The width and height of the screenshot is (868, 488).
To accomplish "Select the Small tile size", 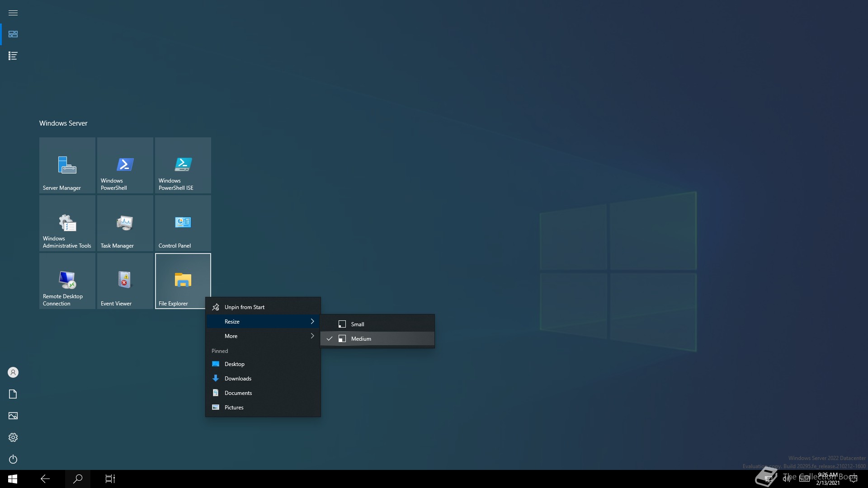I will click(x=377, y=324).
